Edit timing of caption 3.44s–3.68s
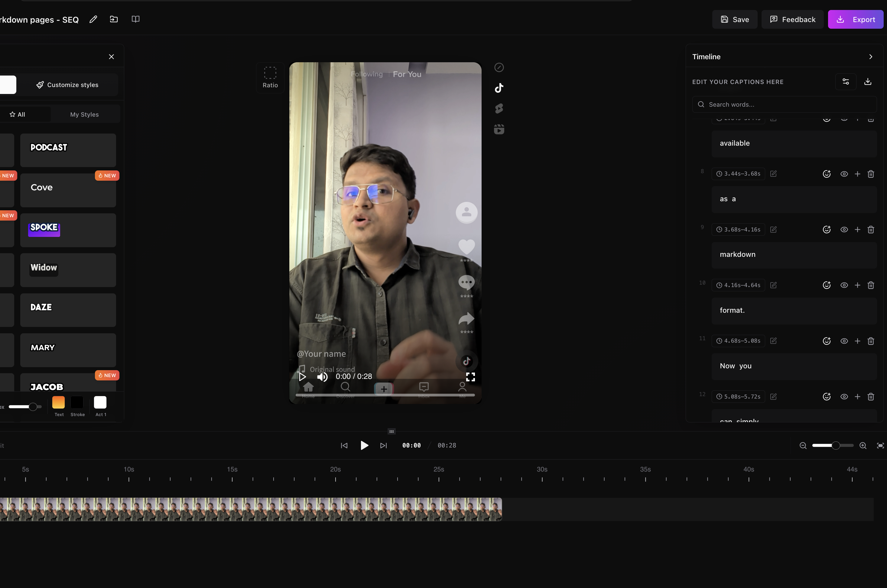Viewport: 887px width, 588px height. click(x=773, y=174)
